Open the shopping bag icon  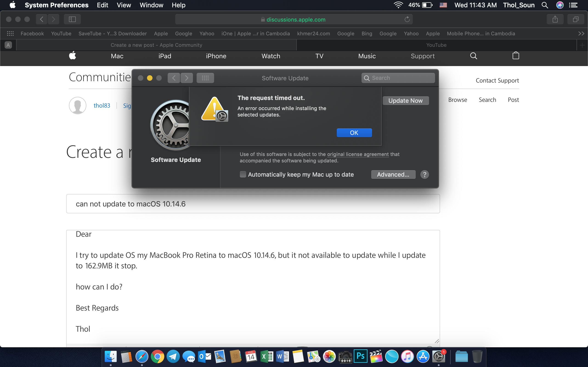[x=516, y=56]
